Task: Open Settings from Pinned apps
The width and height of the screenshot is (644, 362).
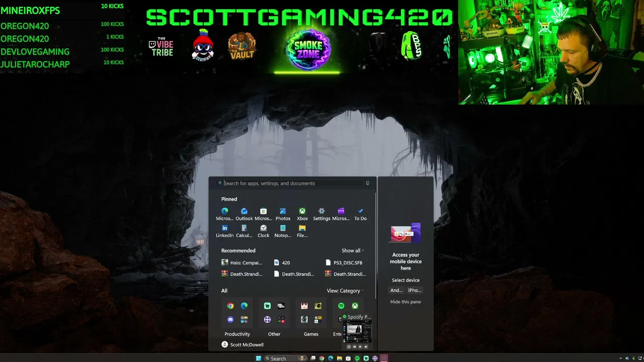Action: coord(321,214)
